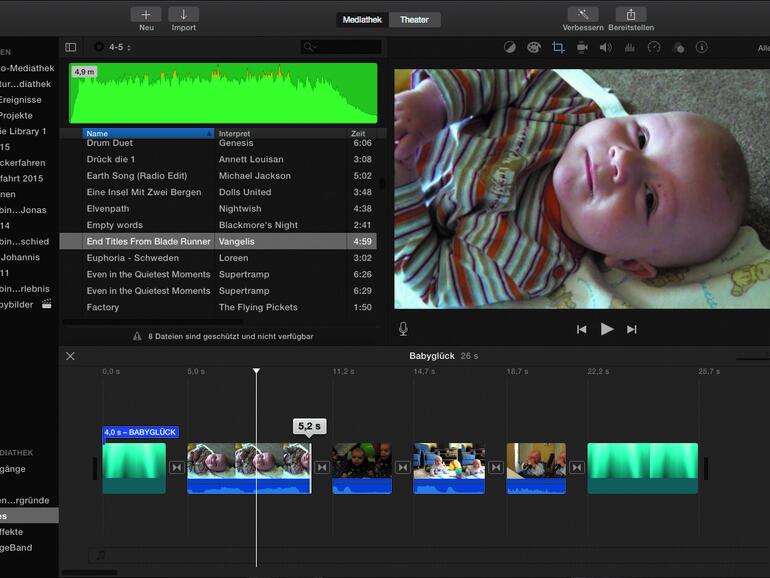Open the color correction palette tool
Image resolution: width=770 pixels, height=578 pixels.
(533, 47)
